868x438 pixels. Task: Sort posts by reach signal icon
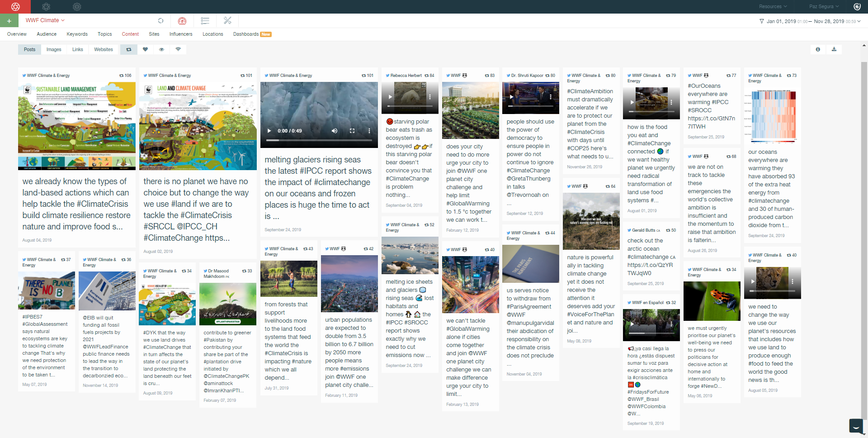178,49
